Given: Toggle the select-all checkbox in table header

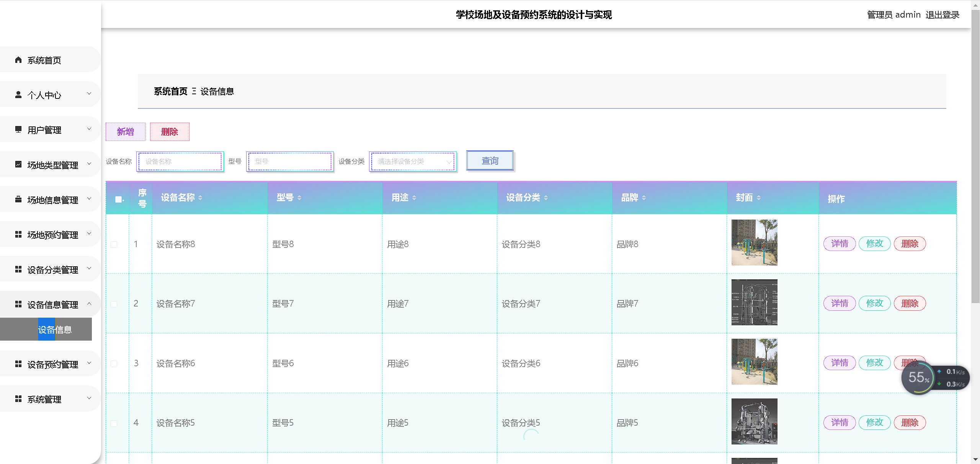Looking at the screenshot, I should point(118,199).
